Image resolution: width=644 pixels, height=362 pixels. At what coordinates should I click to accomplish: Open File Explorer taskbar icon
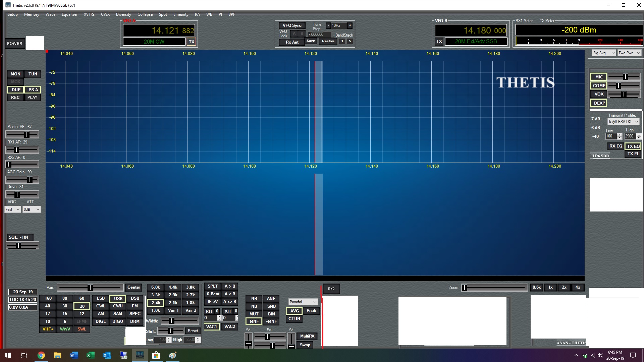[57, 355]
